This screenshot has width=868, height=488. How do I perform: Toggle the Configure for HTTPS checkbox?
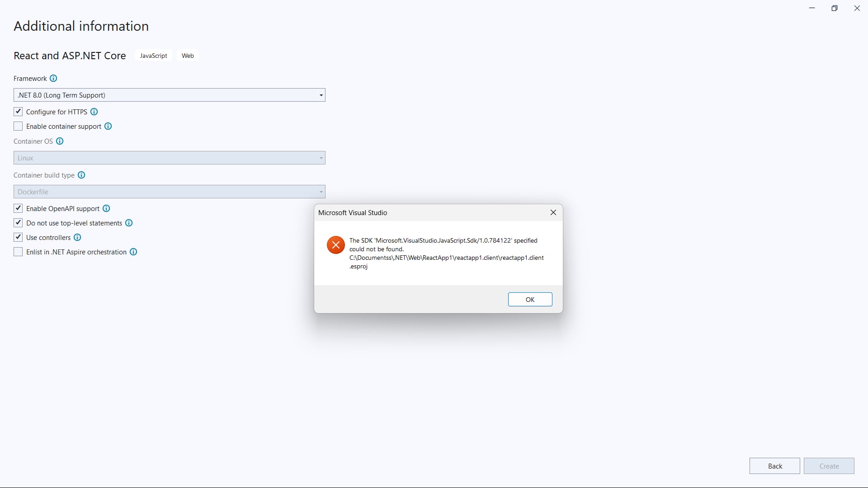click(x=18, y=112)
